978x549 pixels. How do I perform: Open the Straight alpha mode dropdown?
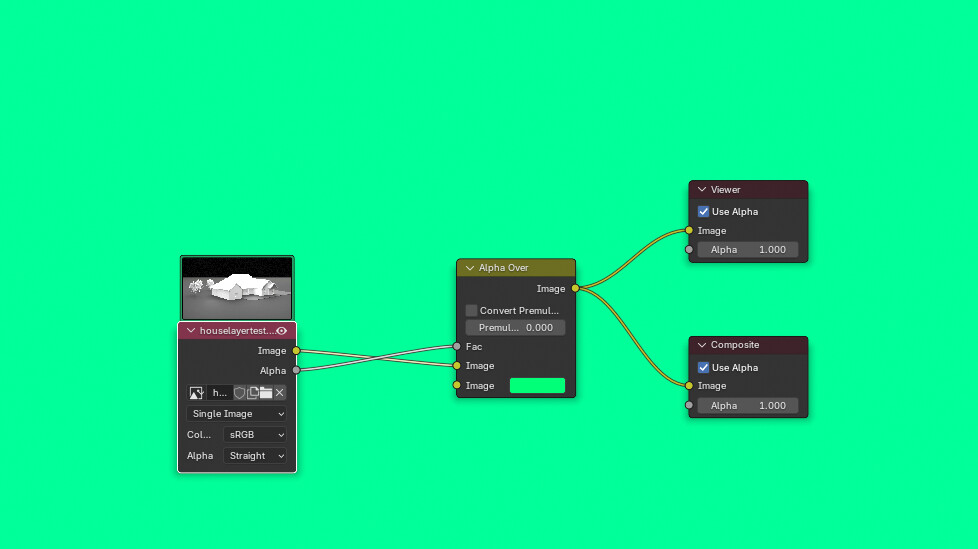click(255, 456)
